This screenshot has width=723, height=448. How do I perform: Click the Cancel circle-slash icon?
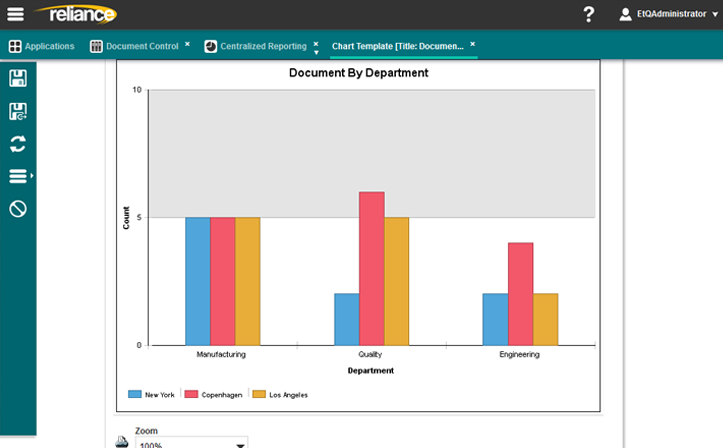[x=17, y=209]
